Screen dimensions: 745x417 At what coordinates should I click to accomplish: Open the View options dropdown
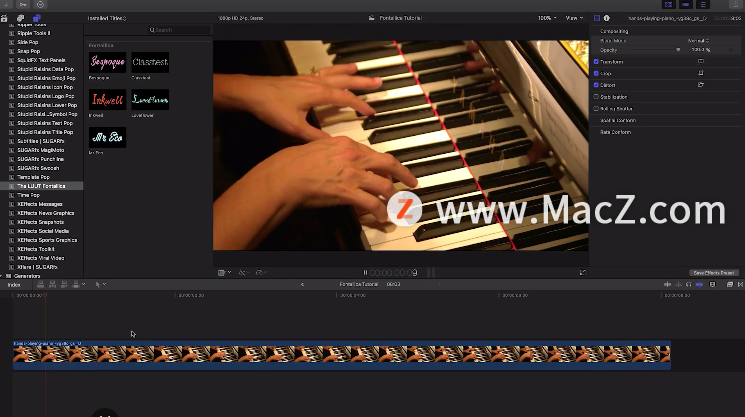[x=574, y=18]
